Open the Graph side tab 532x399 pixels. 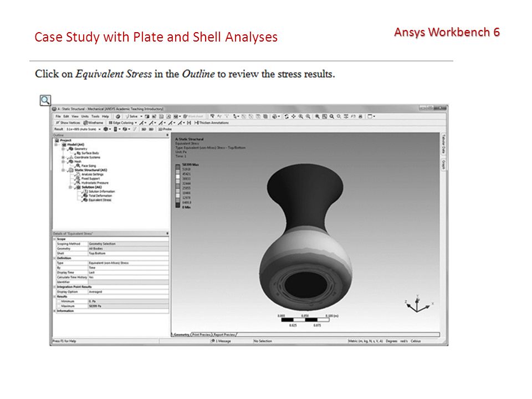[x=443, y=165]
